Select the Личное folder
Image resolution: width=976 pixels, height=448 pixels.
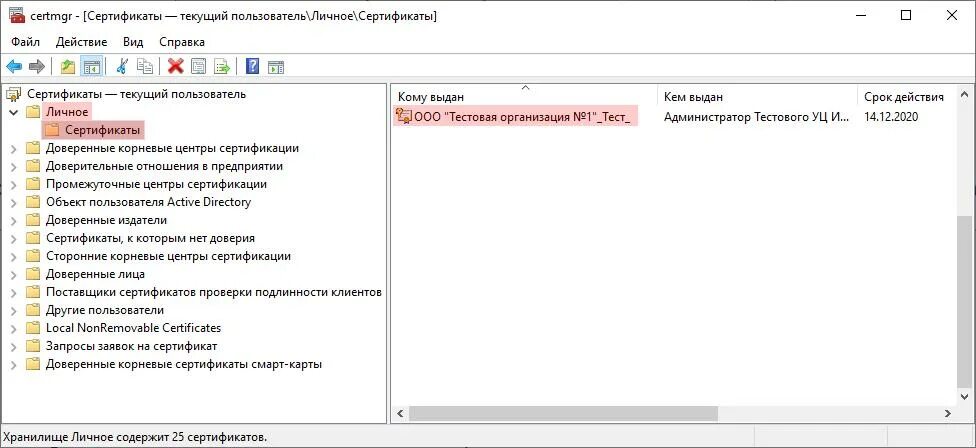[67, 113]
